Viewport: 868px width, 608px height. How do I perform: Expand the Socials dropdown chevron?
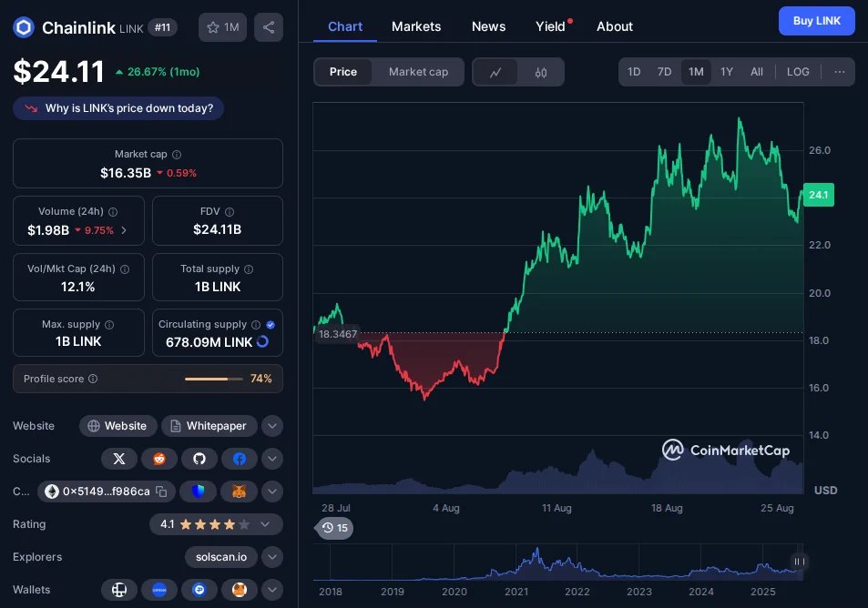(271, 459)
